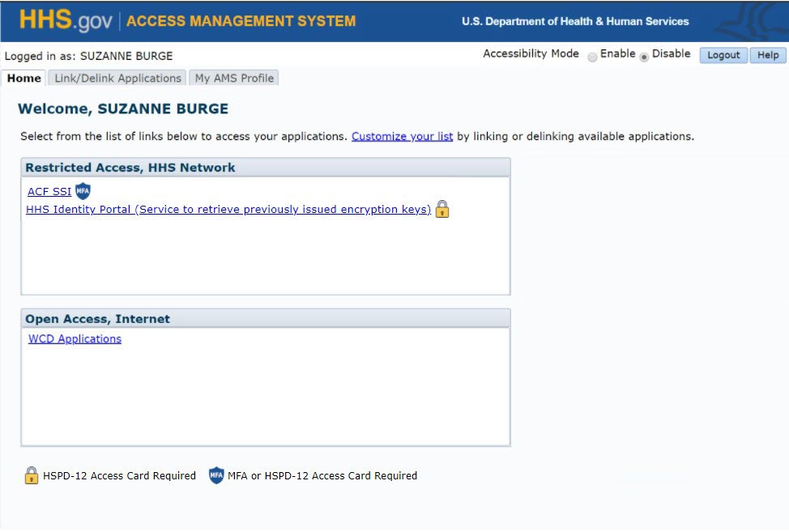Image resolution: width=789 pixels, height=532 pixels.
Task: Click the Open Access, Internet section header
Action: pos(98,319)
